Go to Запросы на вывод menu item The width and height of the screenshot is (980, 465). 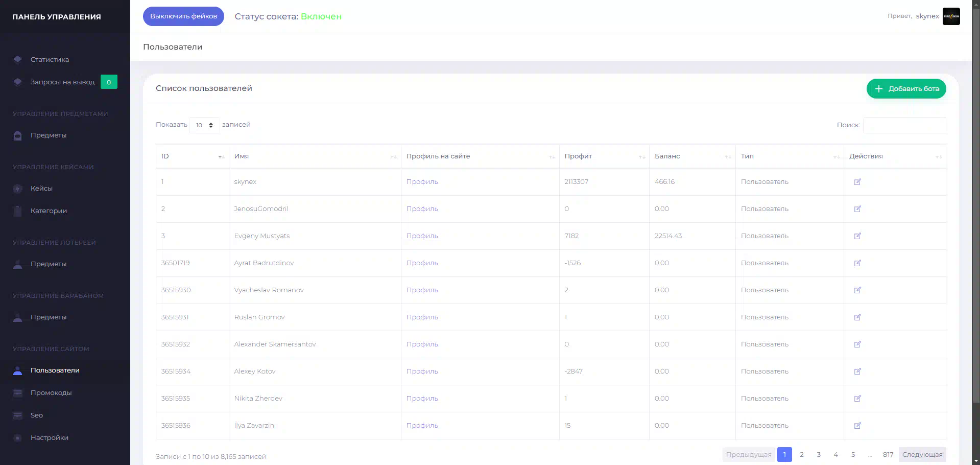pos(62,82)
